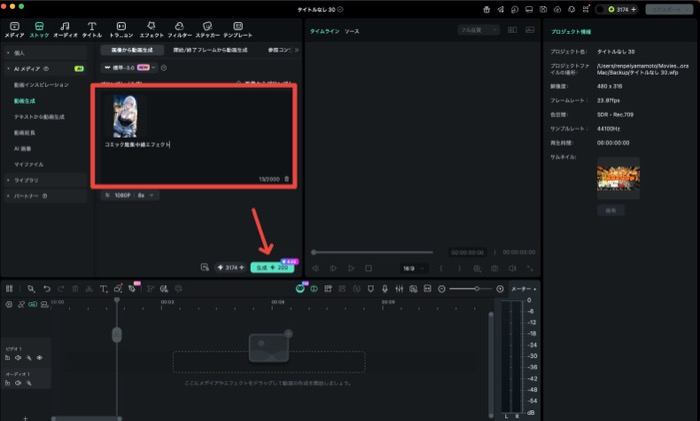Open the メーター dropdown
700x421 pixels.
524,289
